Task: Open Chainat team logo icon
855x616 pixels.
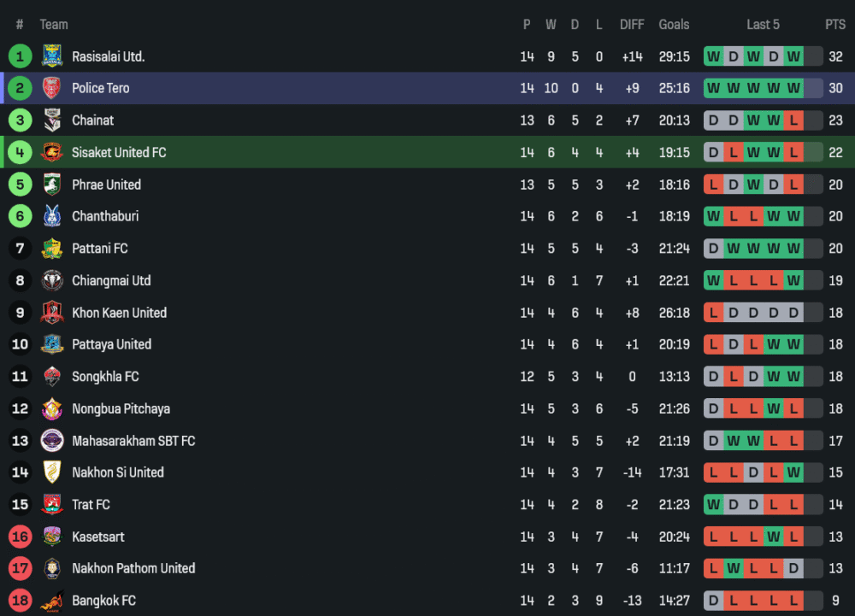Action: click(x=52, y=120)
